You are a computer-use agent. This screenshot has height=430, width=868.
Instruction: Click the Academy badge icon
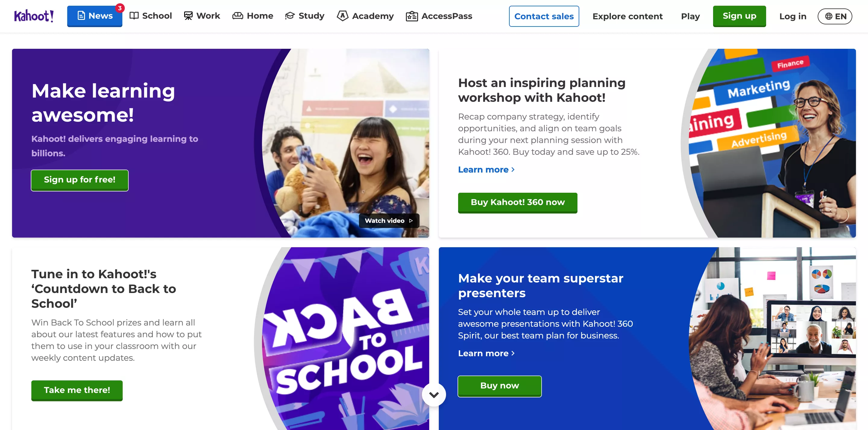pos(342,15)
